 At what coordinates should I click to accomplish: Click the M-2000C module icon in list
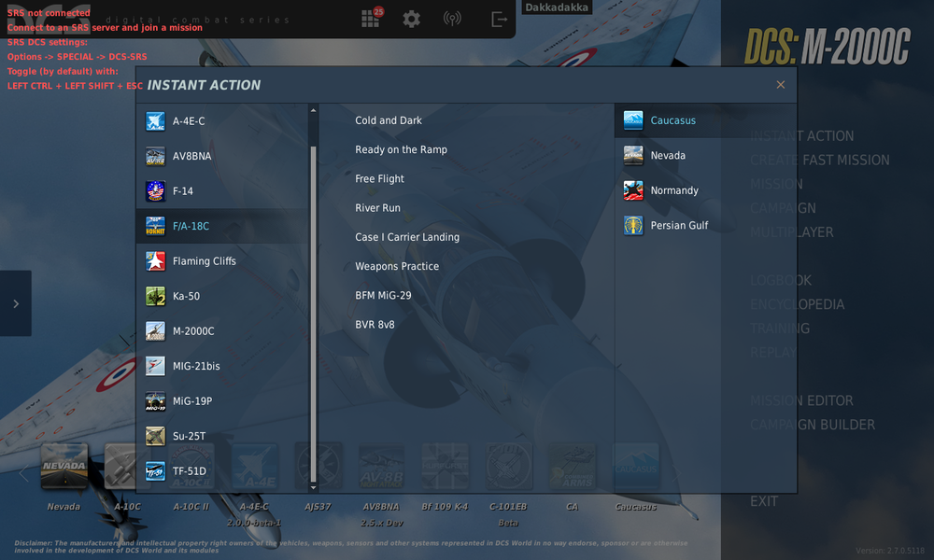click(155, 331)
